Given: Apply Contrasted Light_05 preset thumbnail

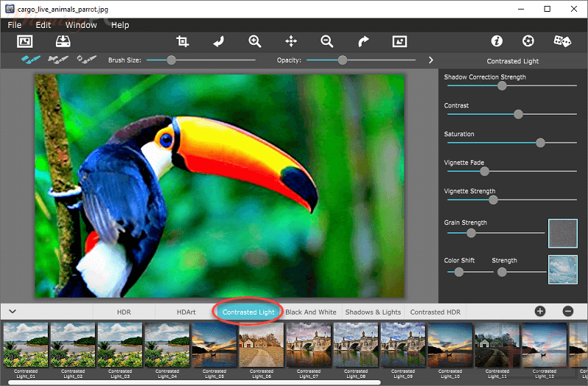Looking at the screenshot, I should (x=215, y=345).
